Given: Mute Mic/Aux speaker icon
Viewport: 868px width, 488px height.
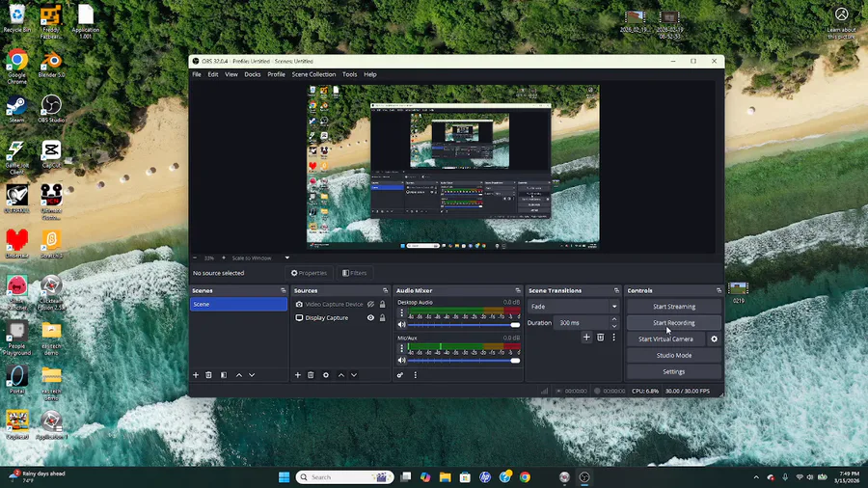Looking at the screenshot, I should coord(402,360).
